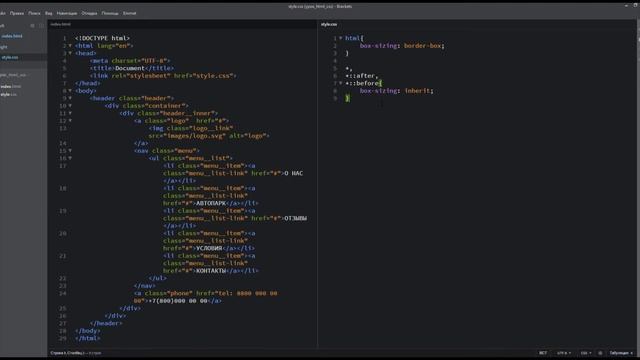The height and width of the screenshot is (360, 640).
Task: Minimize the Brackets window
Action: pyautogui.click(x=626, y=6)
